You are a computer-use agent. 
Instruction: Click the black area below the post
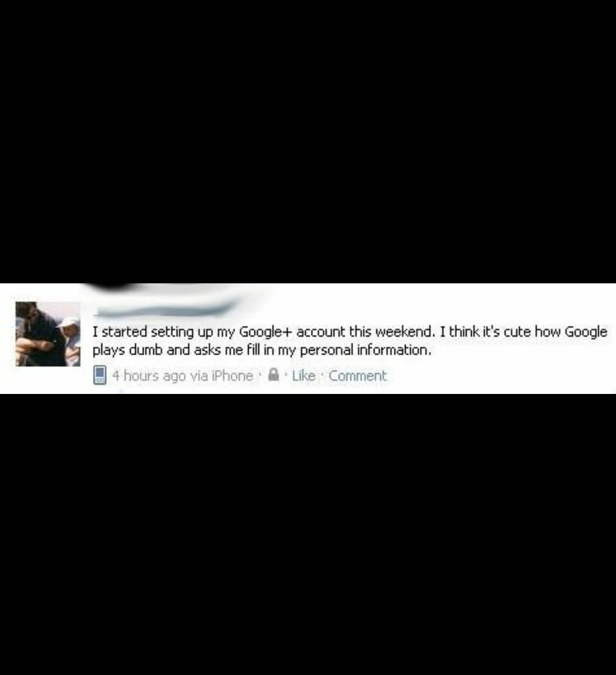coord(308,534)
